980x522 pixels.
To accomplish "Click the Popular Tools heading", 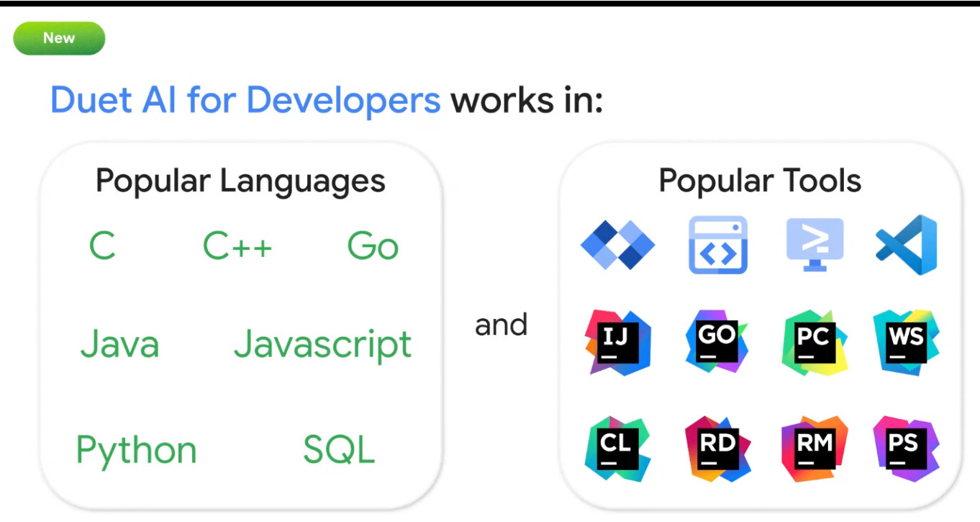I will [760, 181].
